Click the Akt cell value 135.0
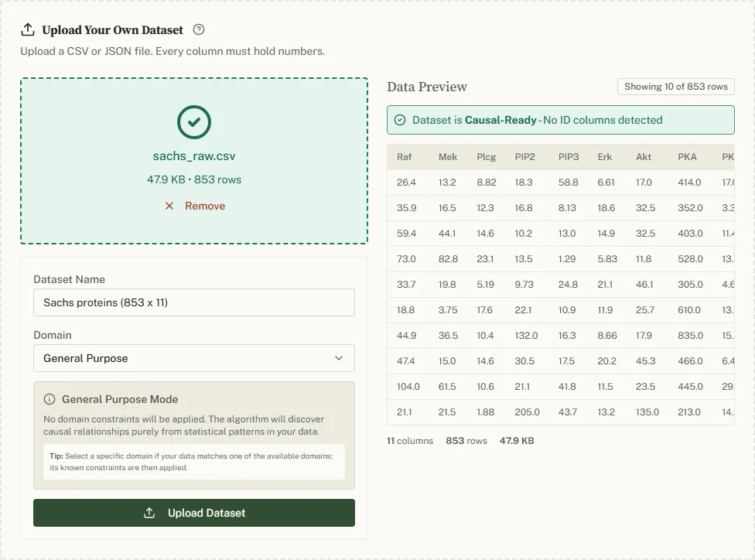Viewport: 755px width, 560px height. (647, 412)
